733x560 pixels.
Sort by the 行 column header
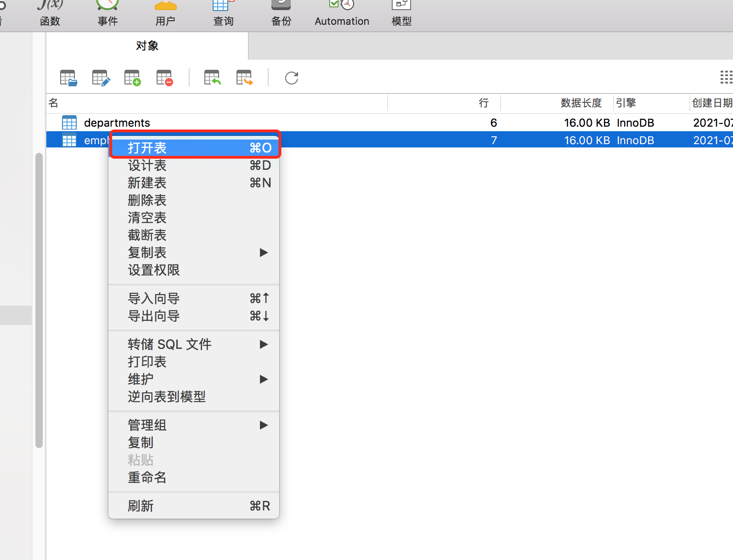tap(444, 103)
